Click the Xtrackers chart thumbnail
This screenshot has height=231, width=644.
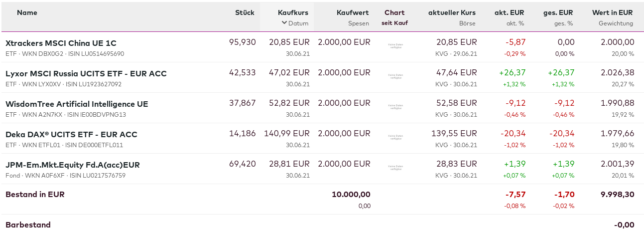[x=395, y=46]
